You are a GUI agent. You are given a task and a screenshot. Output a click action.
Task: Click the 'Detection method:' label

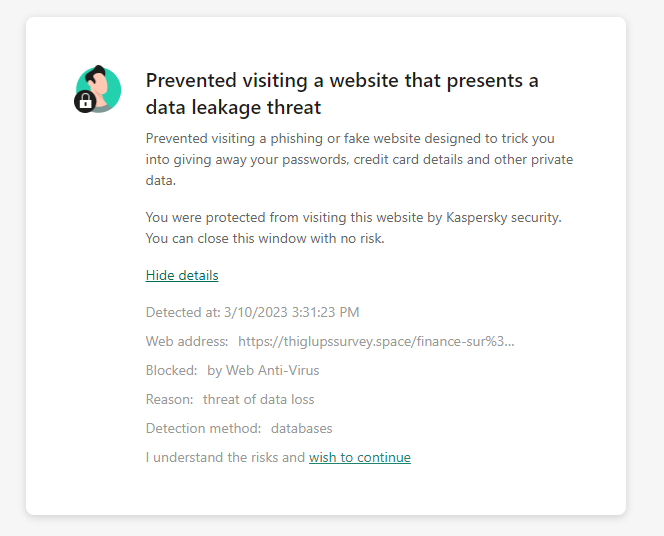(x=203, y=428)
